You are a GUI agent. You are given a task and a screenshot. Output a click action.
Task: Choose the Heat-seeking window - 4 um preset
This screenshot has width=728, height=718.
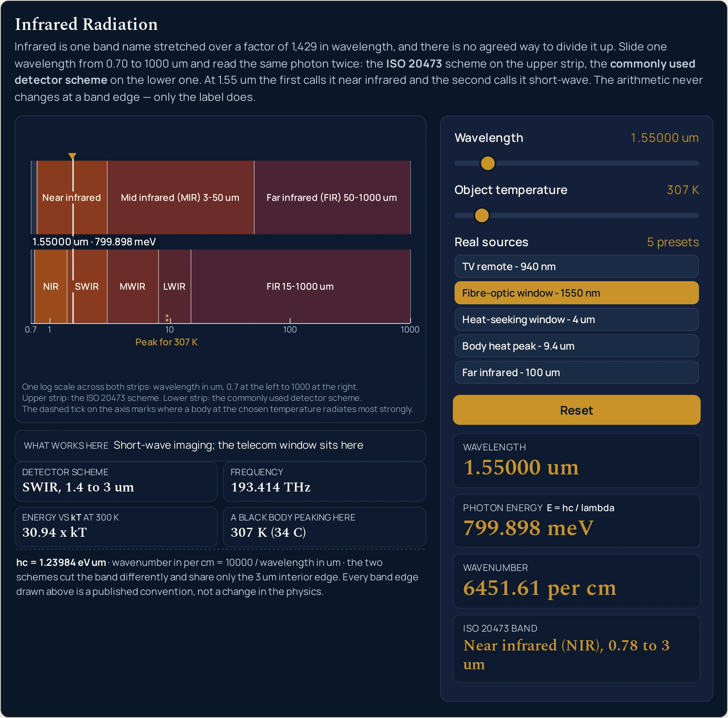point(576,320)
